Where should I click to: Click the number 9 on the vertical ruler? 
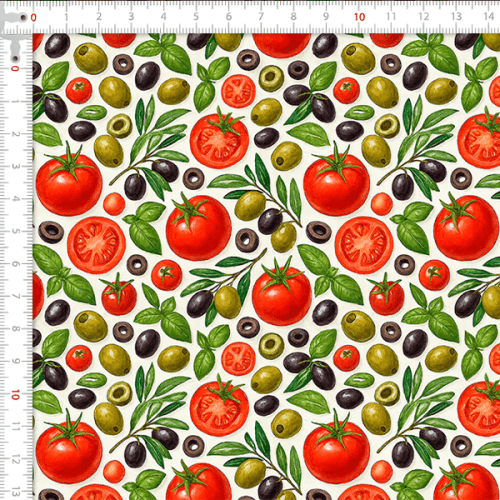click(15, 361)
